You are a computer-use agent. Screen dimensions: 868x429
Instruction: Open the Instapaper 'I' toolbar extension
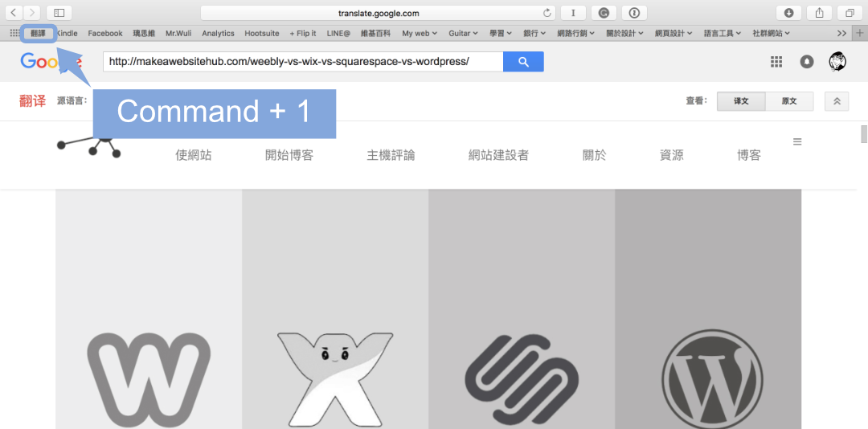click(574, 13)
